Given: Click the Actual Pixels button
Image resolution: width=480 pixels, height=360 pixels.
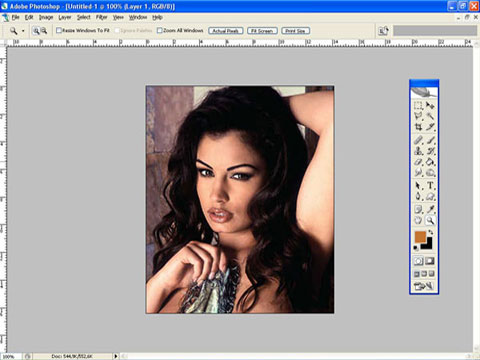Looking at the screenshot, I should pos(226,31).
